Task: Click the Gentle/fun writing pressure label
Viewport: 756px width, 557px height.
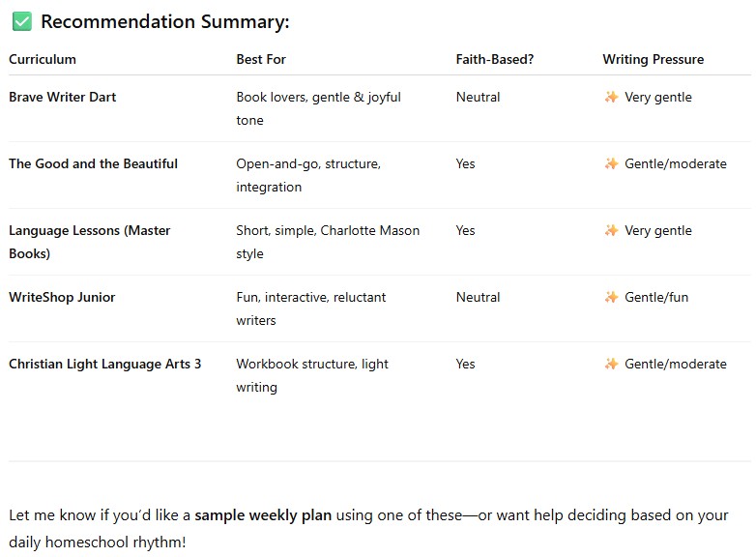Action: pyautogui.click(x=656, y=297)
